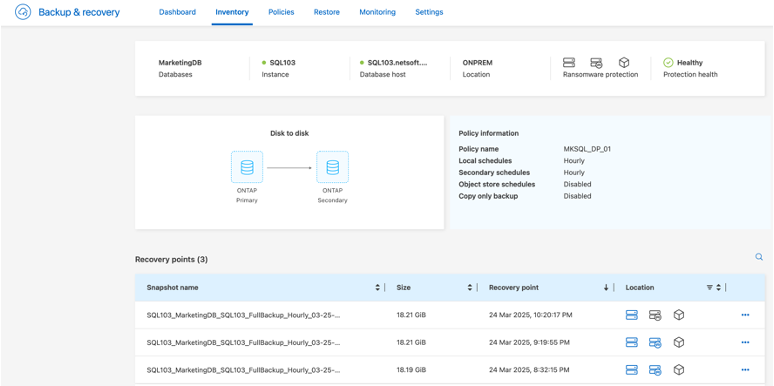This screenshot has height=386, width=774.
Task: Sort by Snapshot name column arrows
Action: pyautogui.click(x=378, y=287)
